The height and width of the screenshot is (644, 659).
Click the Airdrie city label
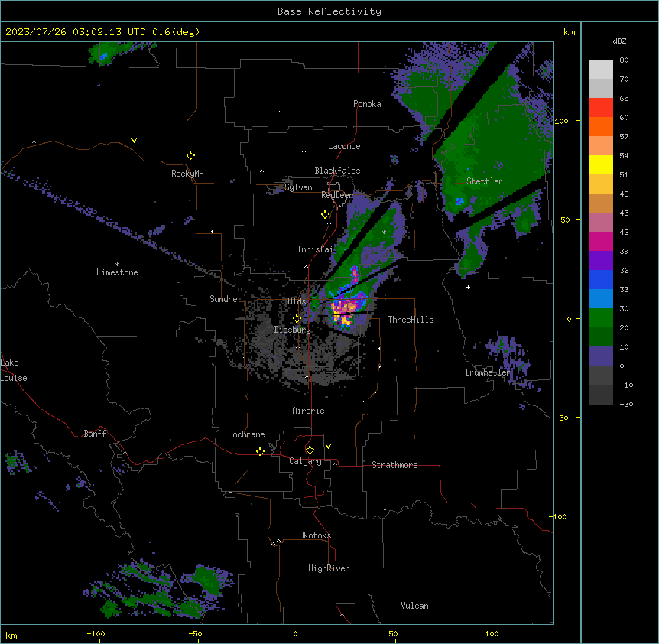(x=309, y=411)
